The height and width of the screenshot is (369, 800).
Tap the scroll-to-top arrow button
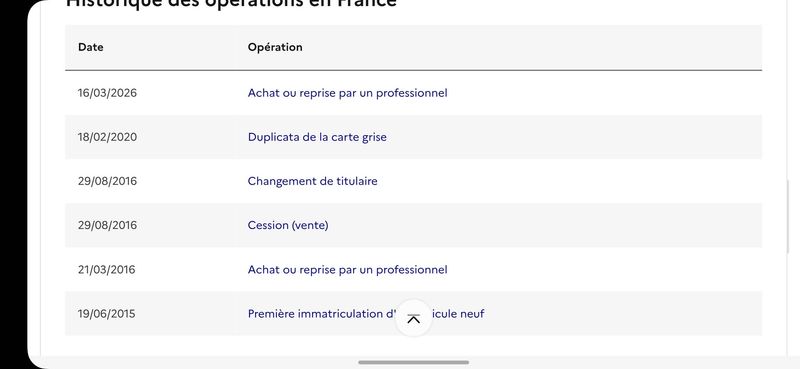tap(414, 318)
